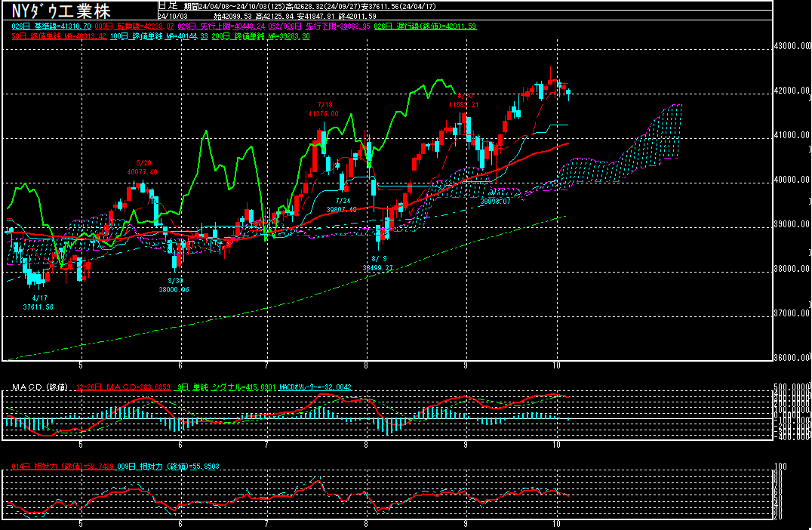Image resolution: width=812 pixels, height=530 pixels.
Task: Click the 4/17 low annotation 37811.56
Action: [38, 303]
